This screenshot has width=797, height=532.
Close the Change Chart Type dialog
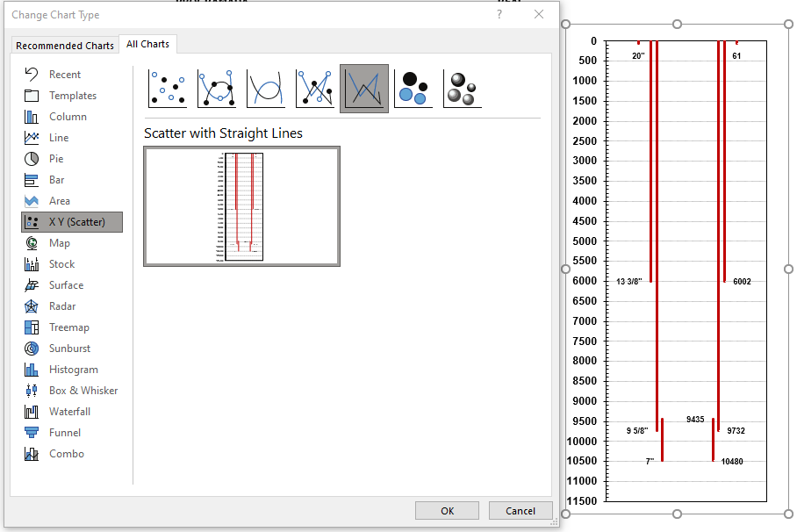point(539,14)
